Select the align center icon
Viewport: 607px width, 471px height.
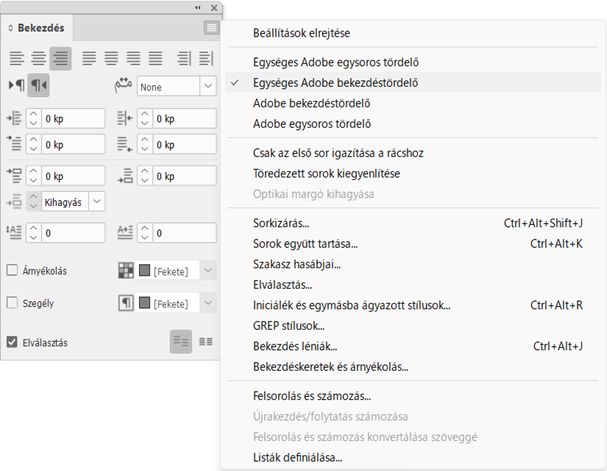pos(39,58)
